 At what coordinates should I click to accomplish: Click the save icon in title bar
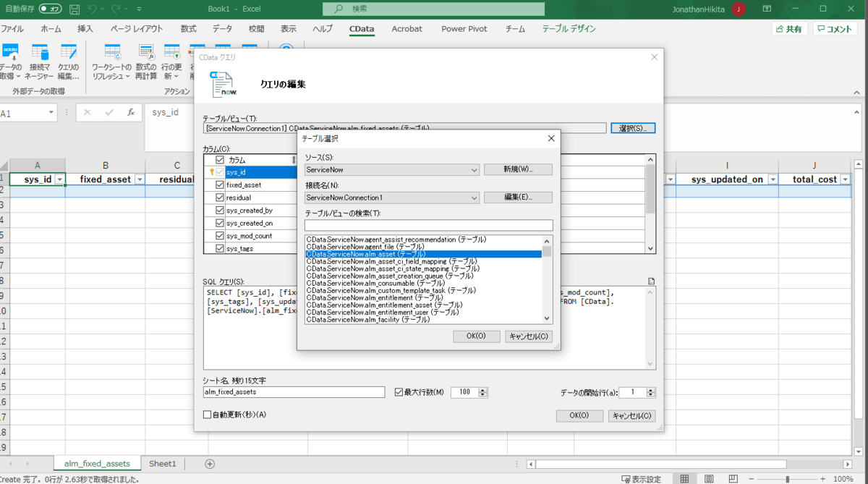75,9
